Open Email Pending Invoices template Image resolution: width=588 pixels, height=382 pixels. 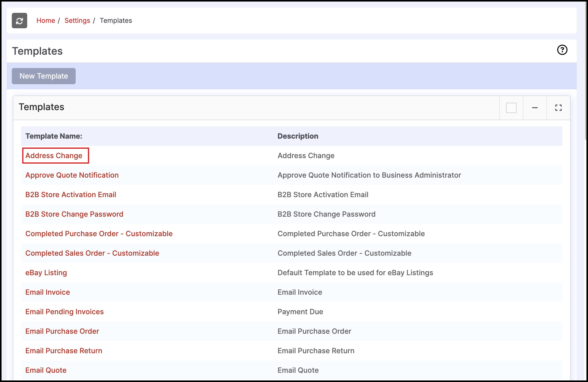tap(64, 312)
